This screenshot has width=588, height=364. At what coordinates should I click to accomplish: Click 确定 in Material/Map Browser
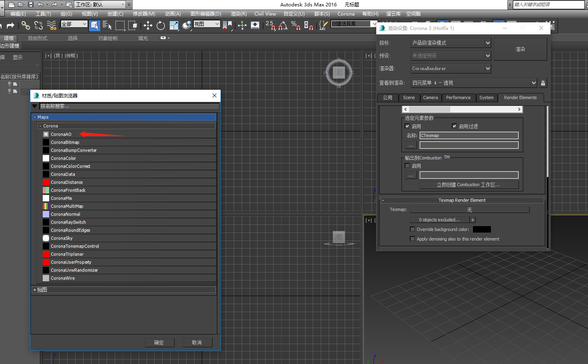tap(159, 342)
